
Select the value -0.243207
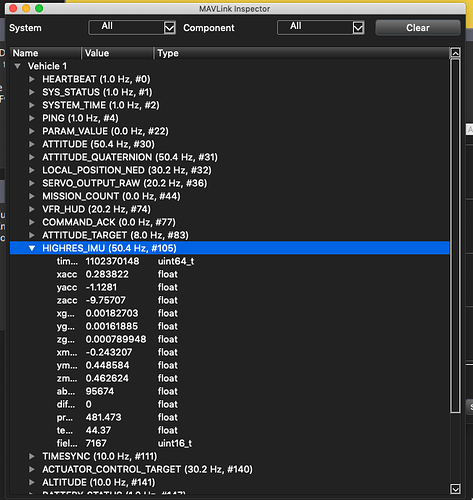point(109,352)
